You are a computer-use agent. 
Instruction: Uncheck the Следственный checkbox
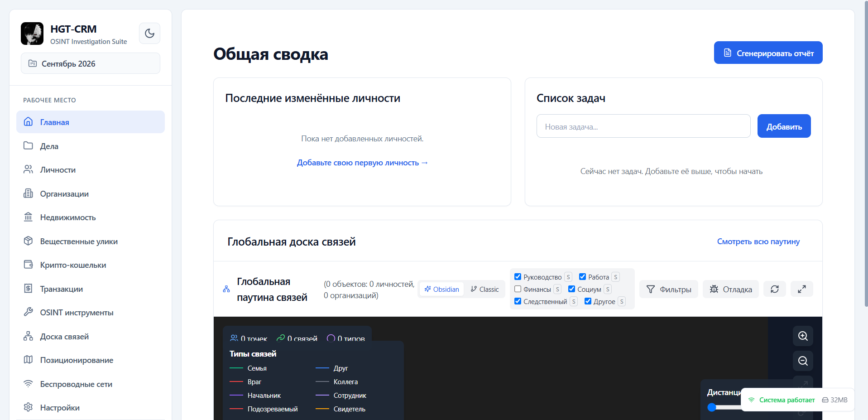518,301
